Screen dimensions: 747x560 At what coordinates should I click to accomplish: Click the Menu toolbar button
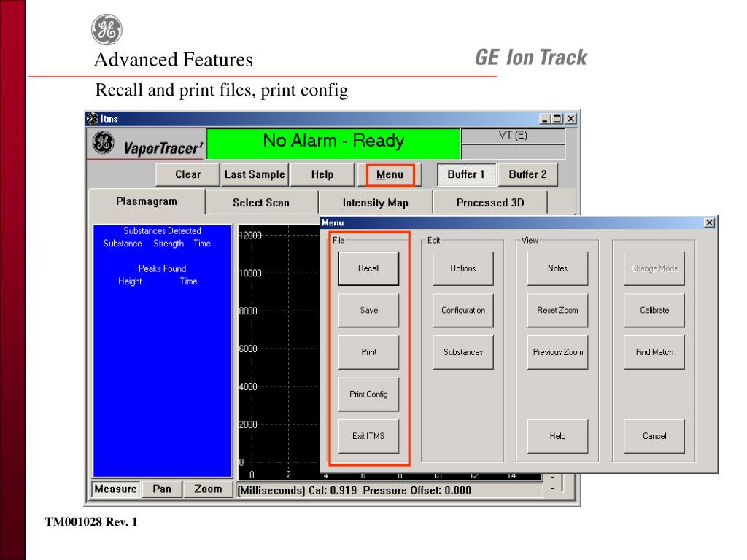tap(390, 175)
